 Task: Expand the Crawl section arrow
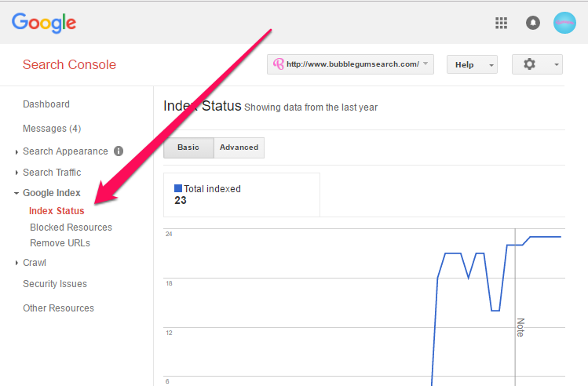point(16,263)
